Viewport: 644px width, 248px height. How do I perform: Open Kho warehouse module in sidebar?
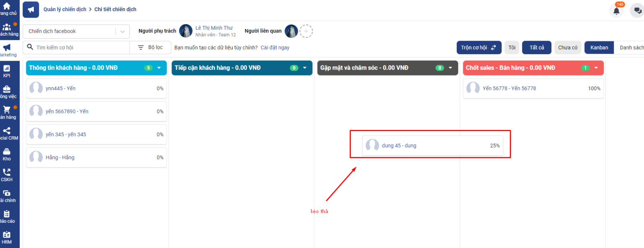tap(7, 154)
